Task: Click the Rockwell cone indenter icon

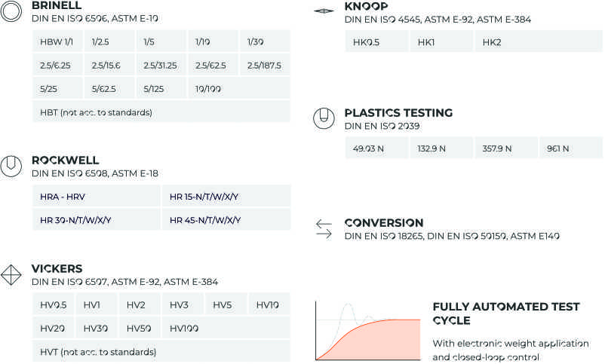Action: coord(11,167)
